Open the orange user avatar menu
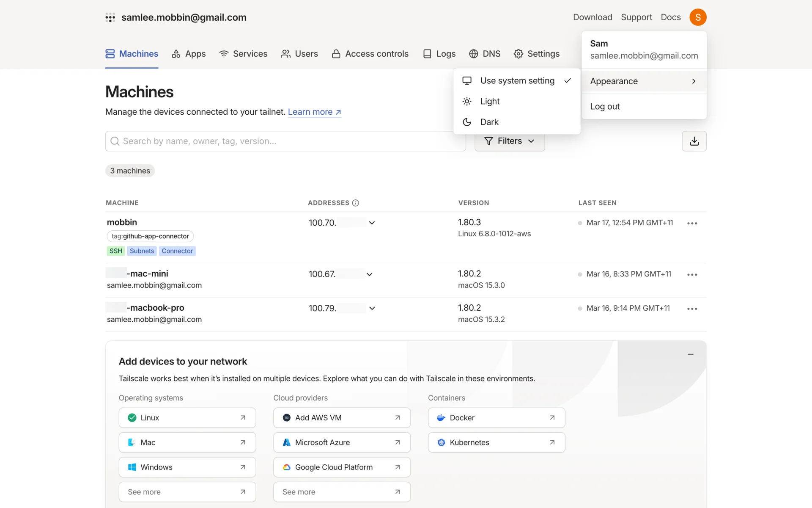812x508 pixels. pos(698,17)
